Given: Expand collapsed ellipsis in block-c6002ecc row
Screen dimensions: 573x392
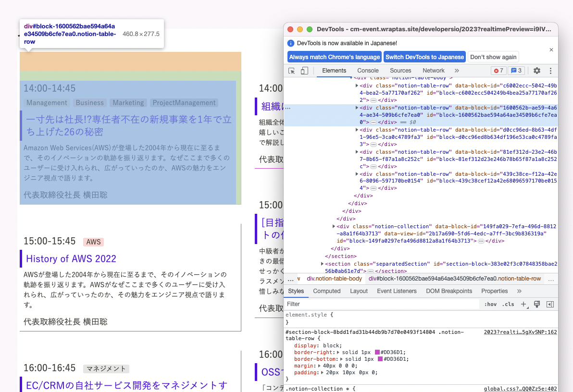Looking at the screenshot, I should [x=373, y=100].
